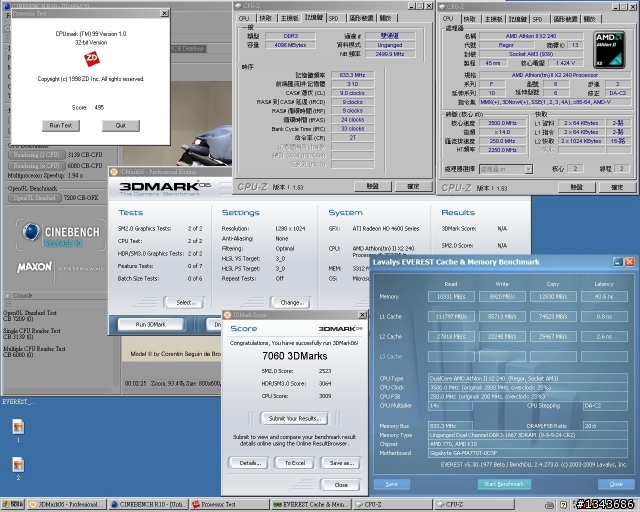
Task: Switch to CINEBENCH R10 taskbar button
Action: pos(149,505)
